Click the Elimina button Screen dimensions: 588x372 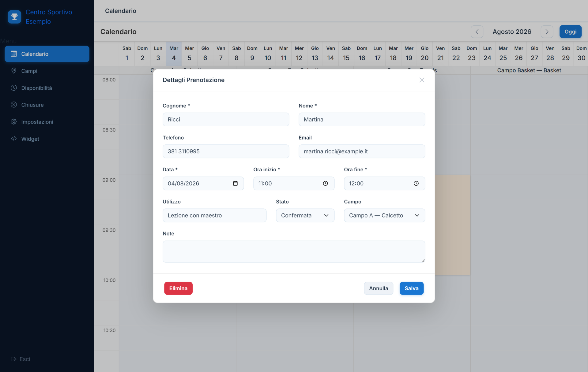tap(178, 288)
